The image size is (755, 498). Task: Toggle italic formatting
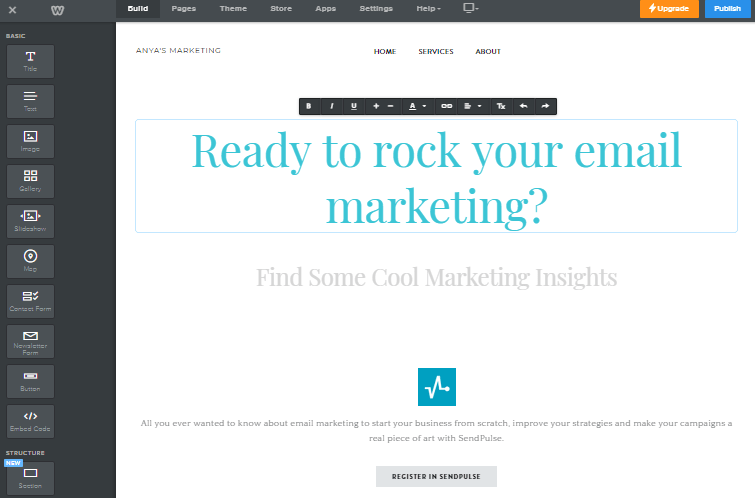[x=331, y=106]
